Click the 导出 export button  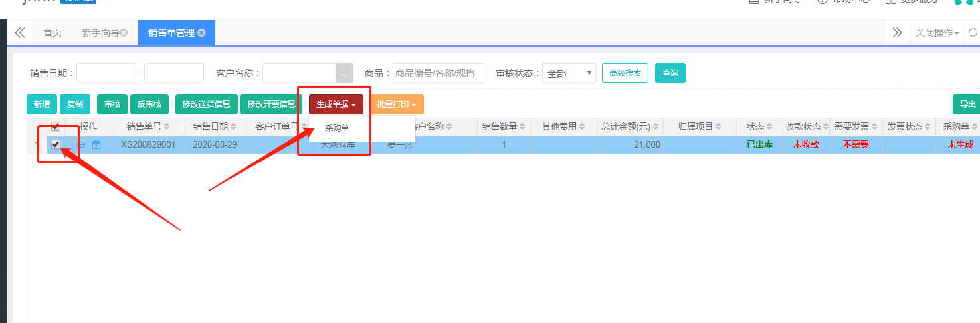tap(967, 104)
